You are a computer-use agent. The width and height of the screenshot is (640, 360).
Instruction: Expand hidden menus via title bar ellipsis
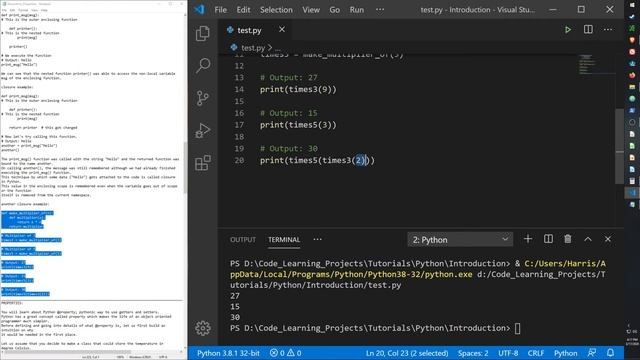(x=380, y=10)
